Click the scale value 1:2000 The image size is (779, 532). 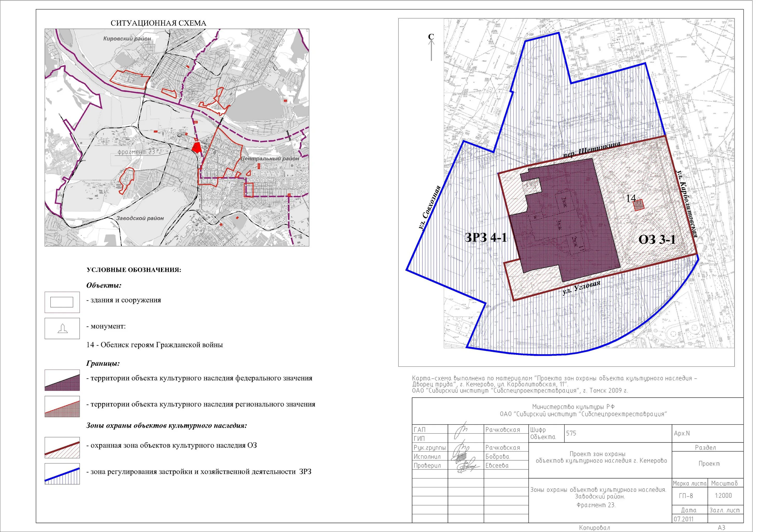[723, 496]
